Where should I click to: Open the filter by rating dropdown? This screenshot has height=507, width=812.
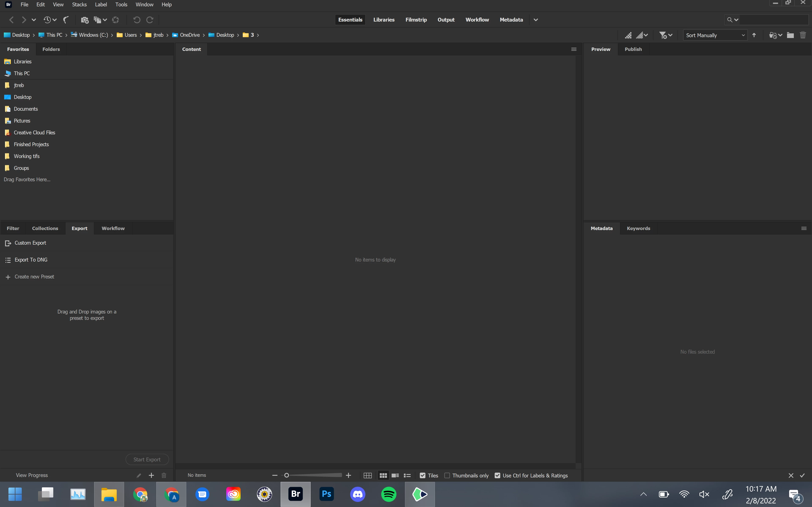click(x=665, y=35)
